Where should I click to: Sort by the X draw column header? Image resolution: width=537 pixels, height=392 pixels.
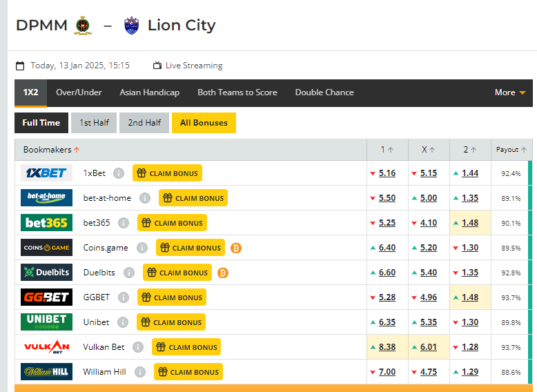(428, 150)
